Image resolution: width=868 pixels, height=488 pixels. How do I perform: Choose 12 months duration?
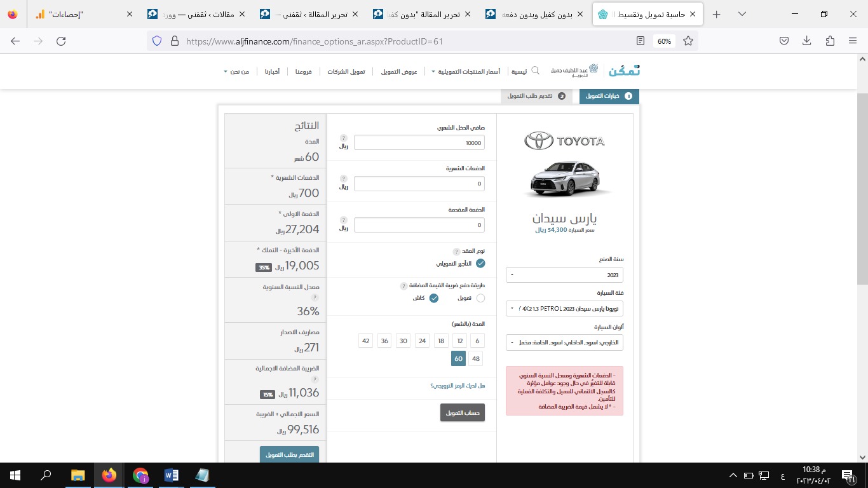(460, 341)
